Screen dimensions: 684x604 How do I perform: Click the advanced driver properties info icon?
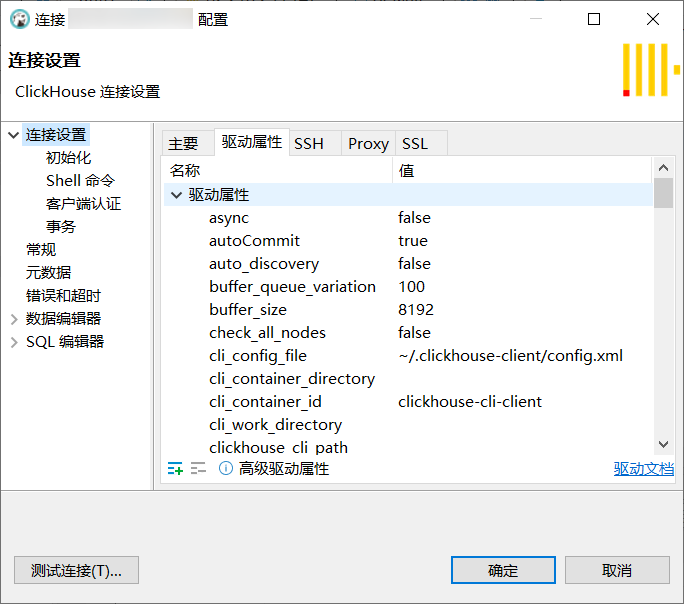click(x=226, y=468)
